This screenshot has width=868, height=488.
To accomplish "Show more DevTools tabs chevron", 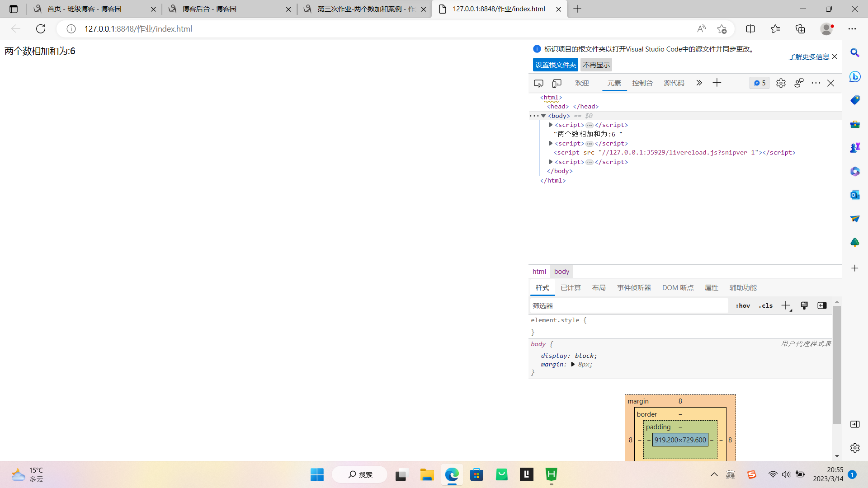I will pyautogui.click(x=699, y=83).
